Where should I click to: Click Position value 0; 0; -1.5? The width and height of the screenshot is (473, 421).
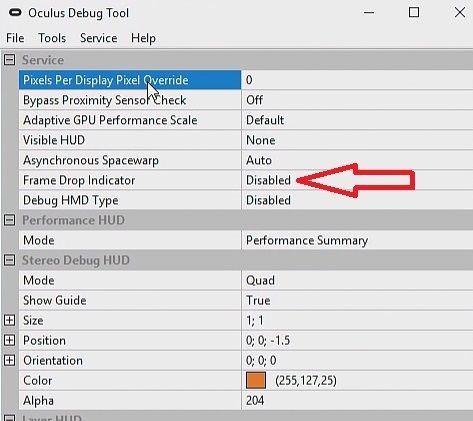[x=358, y=340]
